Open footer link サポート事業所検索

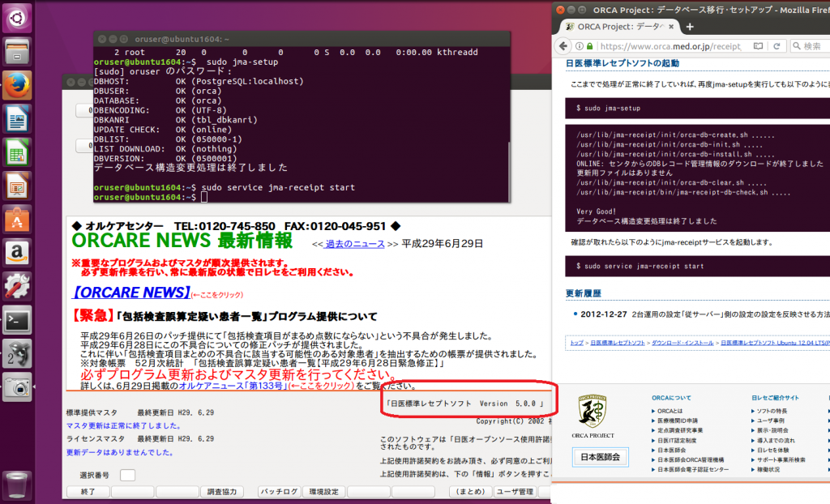click(781, 460)
